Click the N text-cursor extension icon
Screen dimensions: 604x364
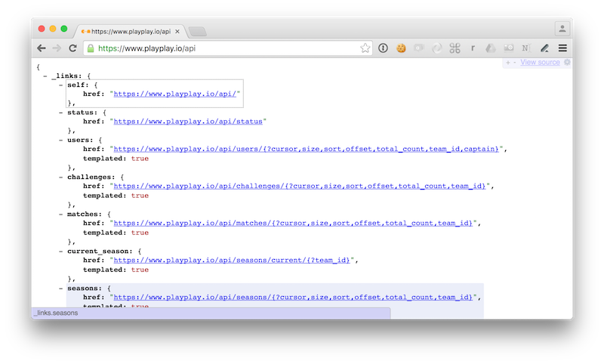(x=526, y=48)
